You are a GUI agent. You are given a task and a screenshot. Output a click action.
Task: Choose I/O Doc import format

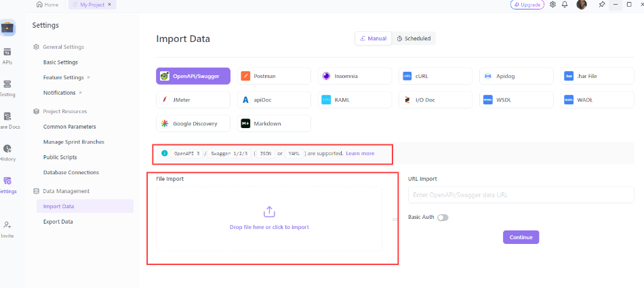tap(435, 100)
